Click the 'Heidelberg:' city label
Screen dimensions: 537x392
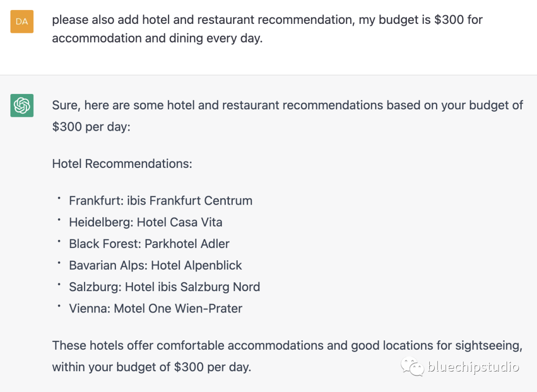[x=101, y=222]
